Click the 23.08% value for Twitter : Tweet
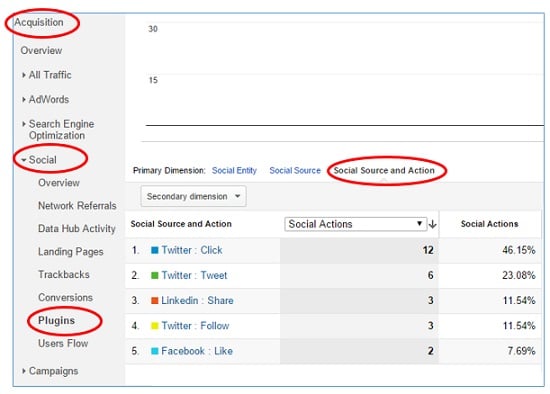Viewport: 550px width, 394px height. click(x=518, y=275)
